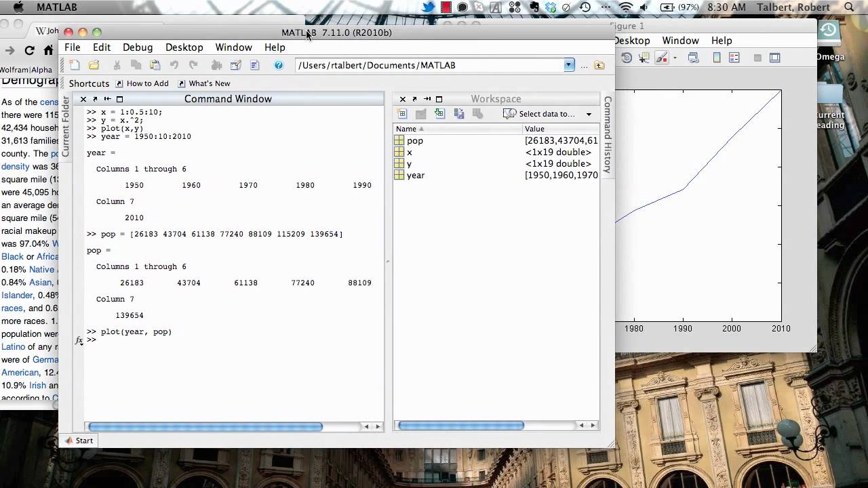Image resolution: width=868 pixels, height=488 pixels.
Task: Minimize the Command Window panel
Action: pos(107,99)
